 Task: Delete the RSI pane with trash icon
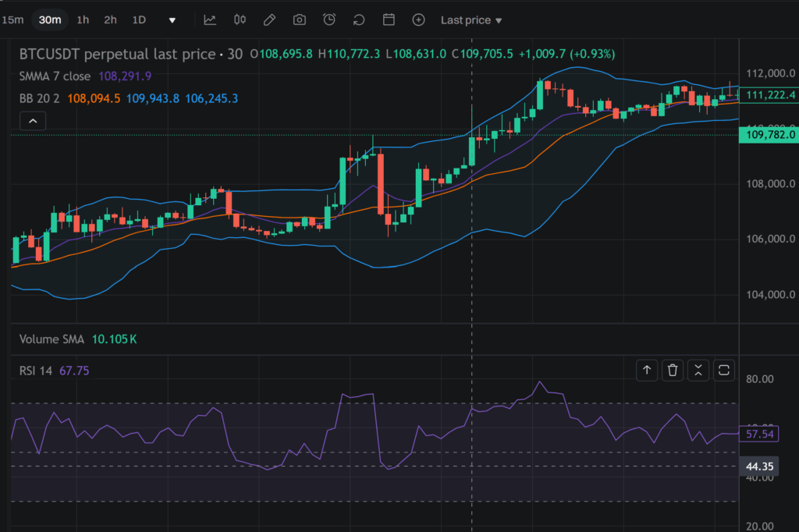673,371
